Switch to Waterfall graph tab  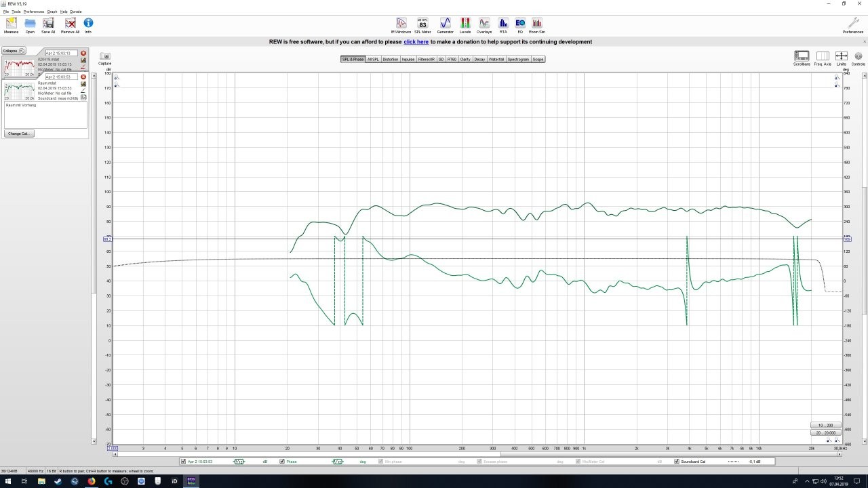coord(496,59)
